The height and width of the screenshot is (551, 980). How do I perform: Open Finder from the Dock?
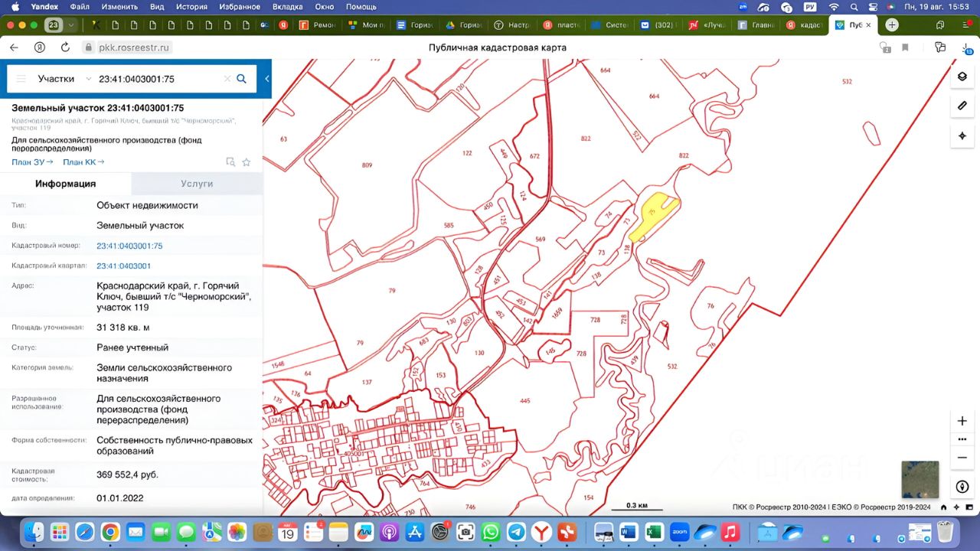coord(34,531)
